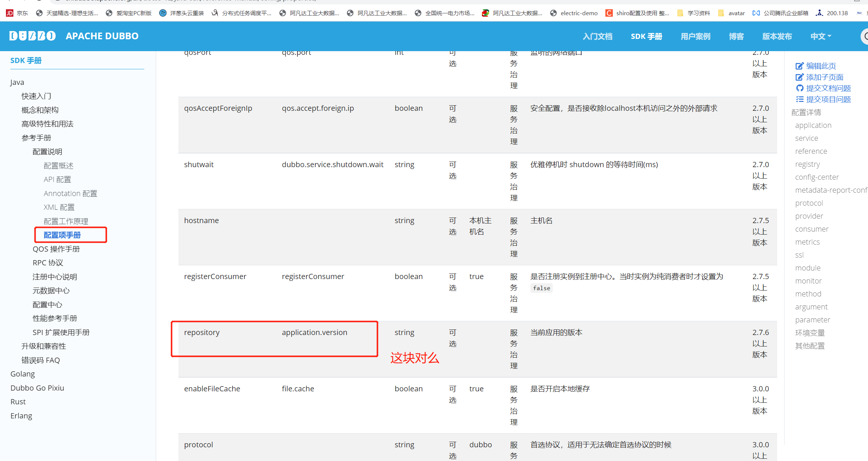
Task: Click 提交文档问题 GitHub issue link
Action: coord(823,88)
